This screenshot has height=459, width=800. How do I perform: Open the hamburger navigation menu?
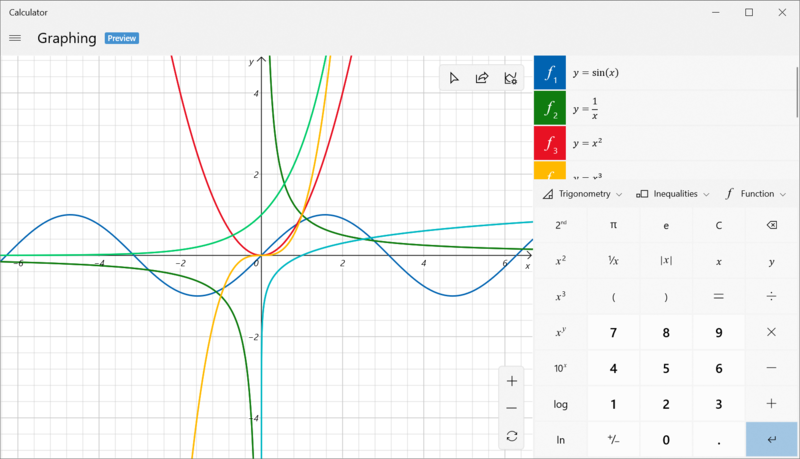pyautogui.click(x=15, y=38)
